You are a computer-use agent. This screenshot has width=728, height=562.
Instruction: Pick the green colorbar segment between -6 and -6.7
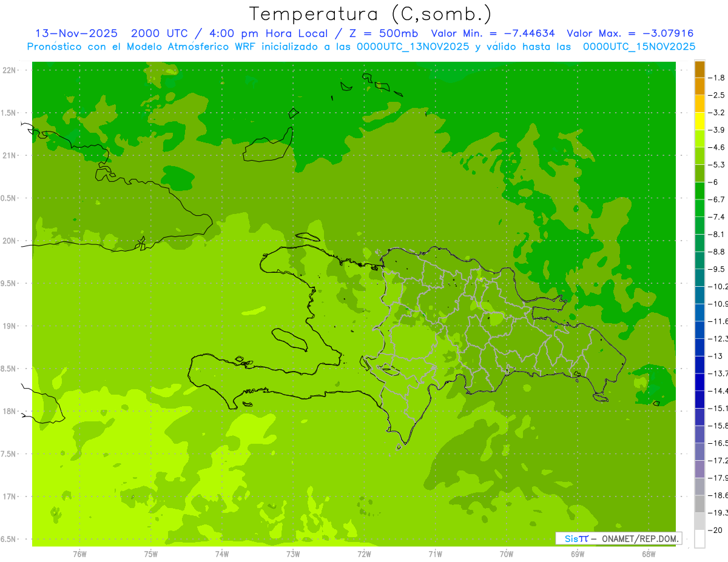coord(700,190)
